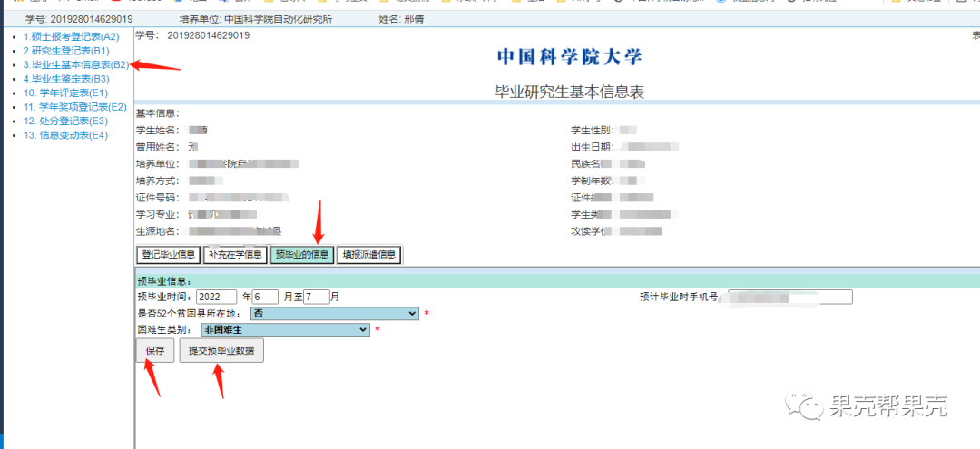The height and width of the screenshot is (449, 980).
Task: Open 10. 学年评定表(E1) link
Action: coord(65,93)
